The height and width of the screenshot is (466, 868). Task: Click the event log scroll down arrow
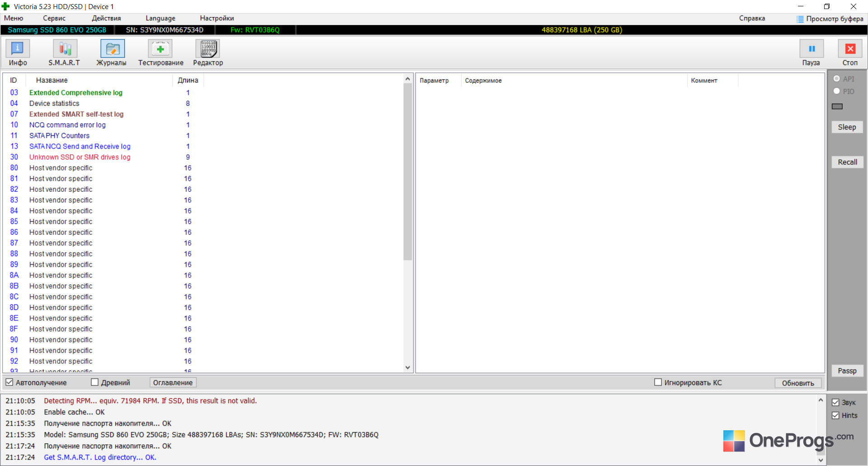(x=821, y=460)
